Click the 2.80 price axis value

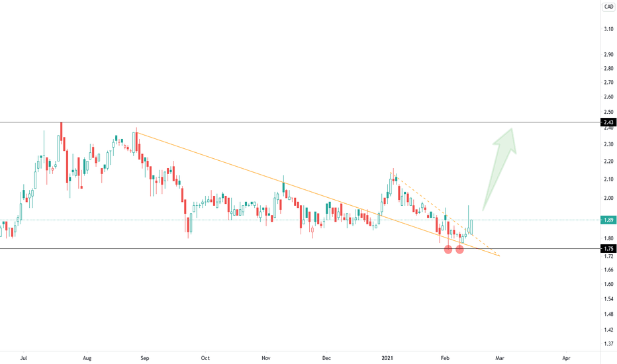click(x=608, y=68)
